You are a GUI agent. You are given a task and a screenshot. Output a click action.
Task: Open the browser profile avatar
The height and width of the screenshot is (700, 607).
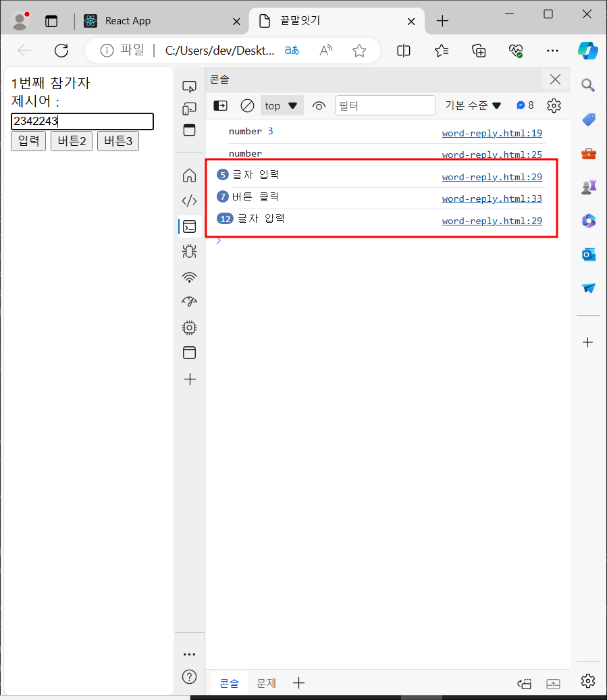tap(20, 21)
